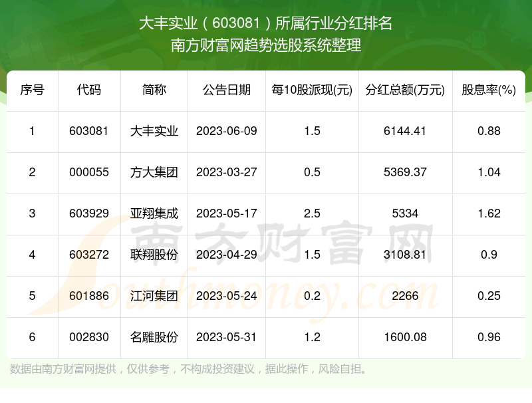The image size is (532, 403).
Task: Click the rank number for 亚翔集成
Action: (x=32, y=213)
